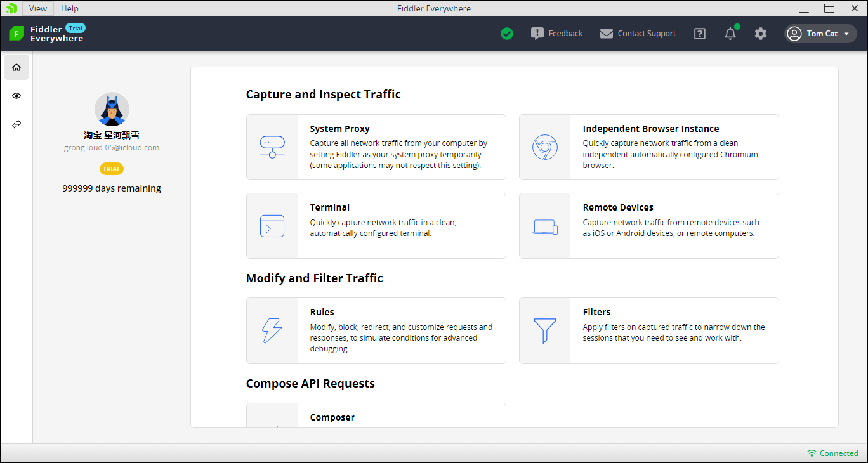
Task: Click the Feedback button
Action: click(x=556, y=34)
